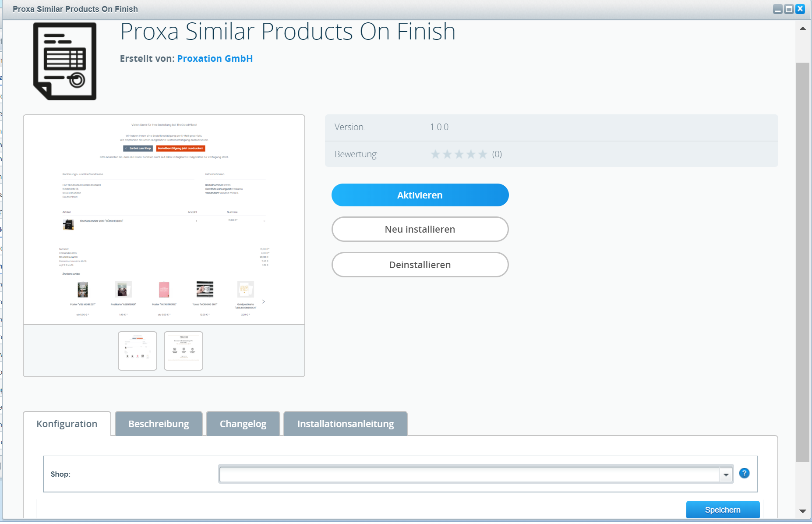The image size is (812, 524).
Task: Click the plugin document icon logo
Action: (x=65, y=61)
